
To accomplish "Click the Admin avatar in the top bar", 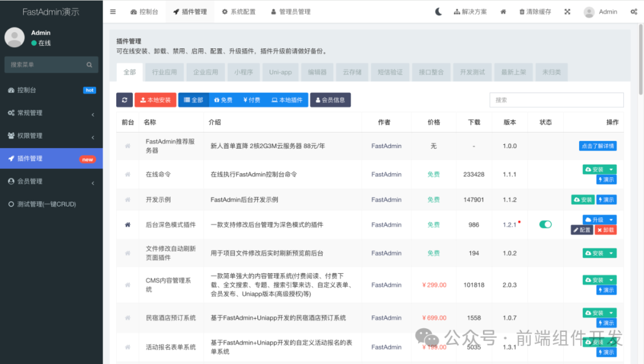I will pos(589,12).
